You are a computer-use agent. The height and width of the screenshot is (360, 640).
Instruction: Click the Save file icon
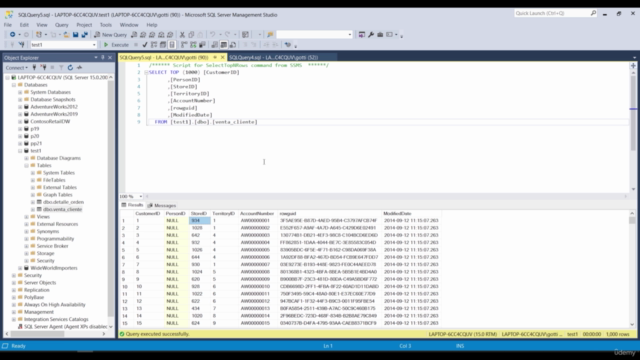[x=76, y=35]
